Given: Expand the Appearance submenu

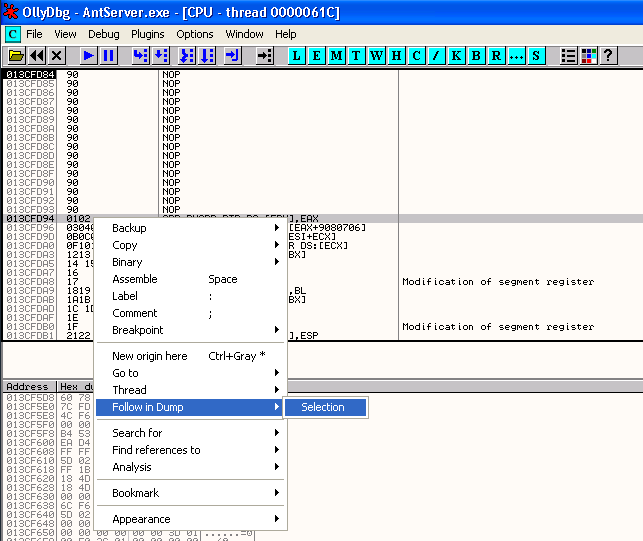Looking at the screenshot, I should point(190,519).
